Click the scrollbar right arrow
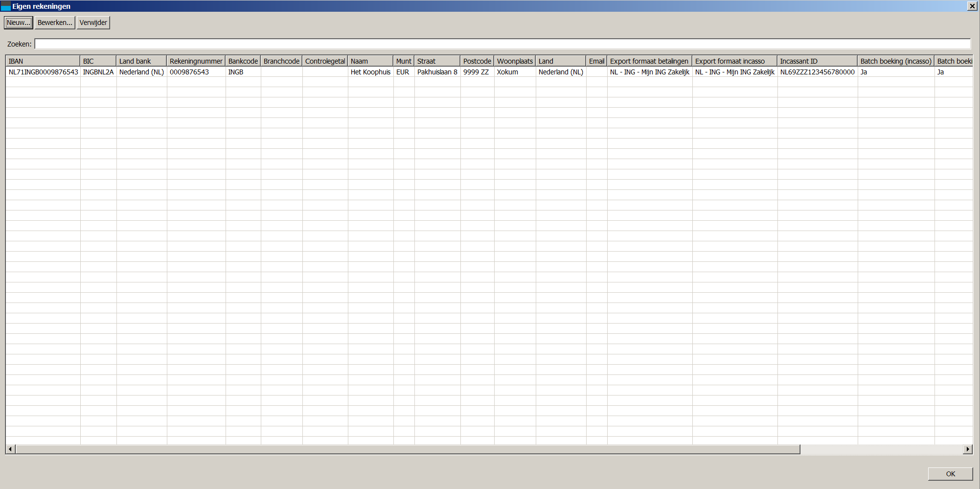Image resolution: width=980 pixels, height=489 pixels. point(968,449)
